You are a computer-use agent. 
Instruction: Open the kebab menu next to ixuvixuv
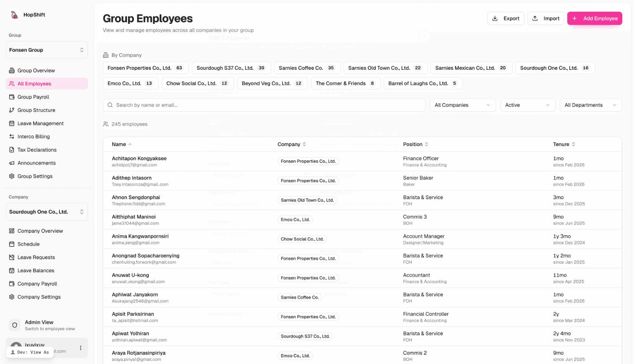(x=80, y=348)
